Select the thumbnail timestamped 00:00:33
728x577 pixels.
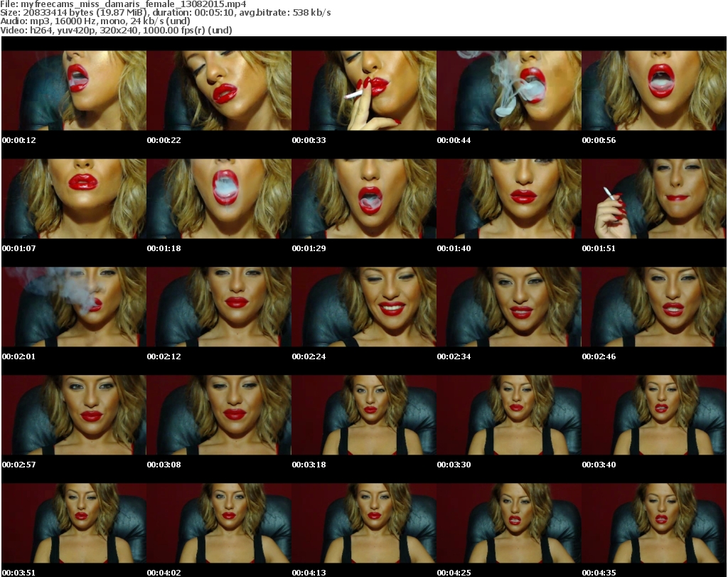point(364,90)
